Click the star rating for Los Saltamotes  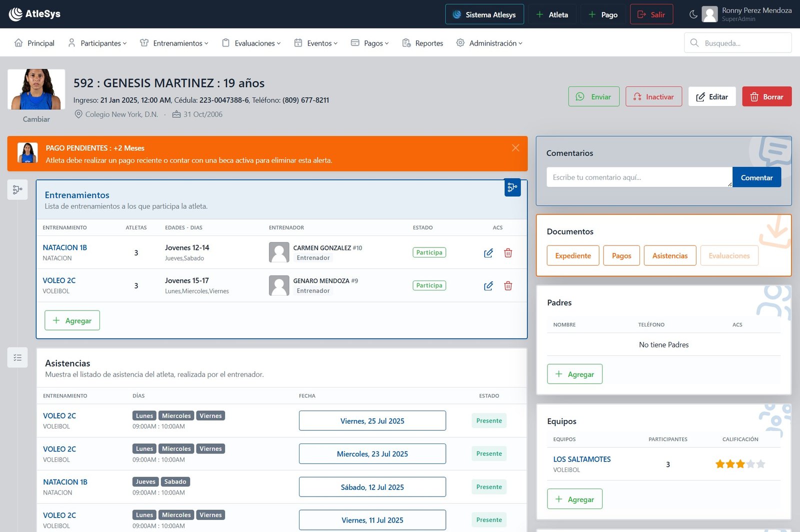tap(740, 464)
